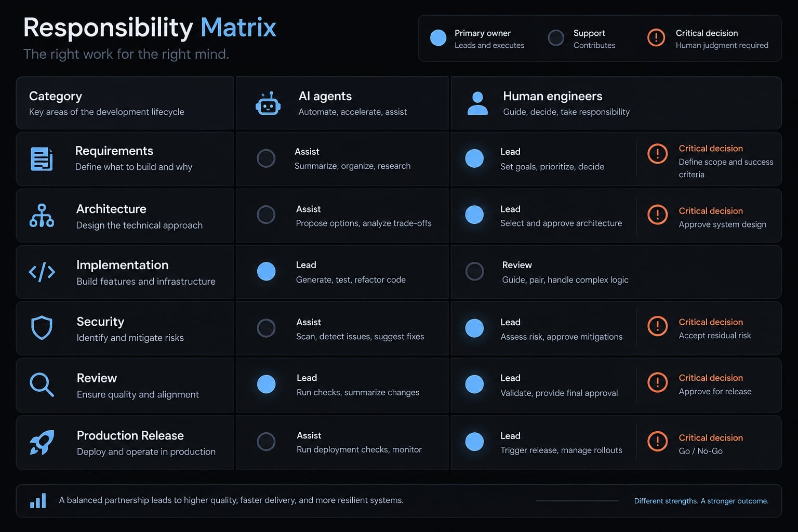This screenshot has width=798, height=532.
Task: Click 'Leads and executes' legend text
Action: tap(489, 45)
